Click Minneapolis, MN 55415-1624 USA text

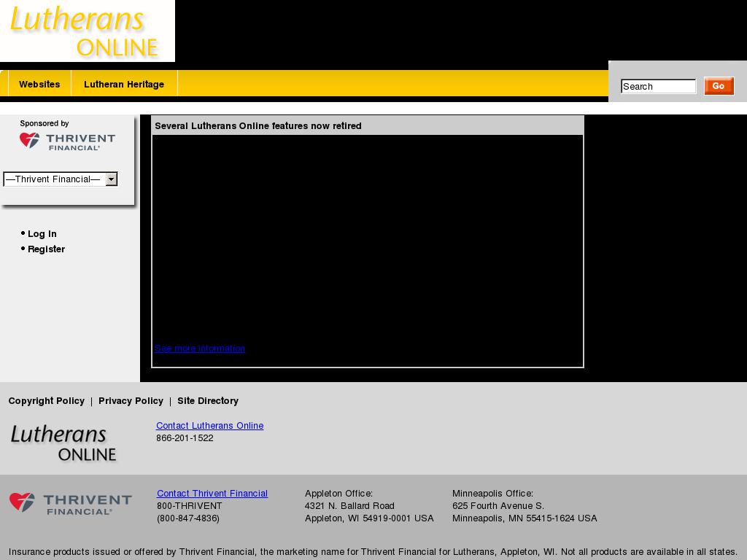pos(525,518)
